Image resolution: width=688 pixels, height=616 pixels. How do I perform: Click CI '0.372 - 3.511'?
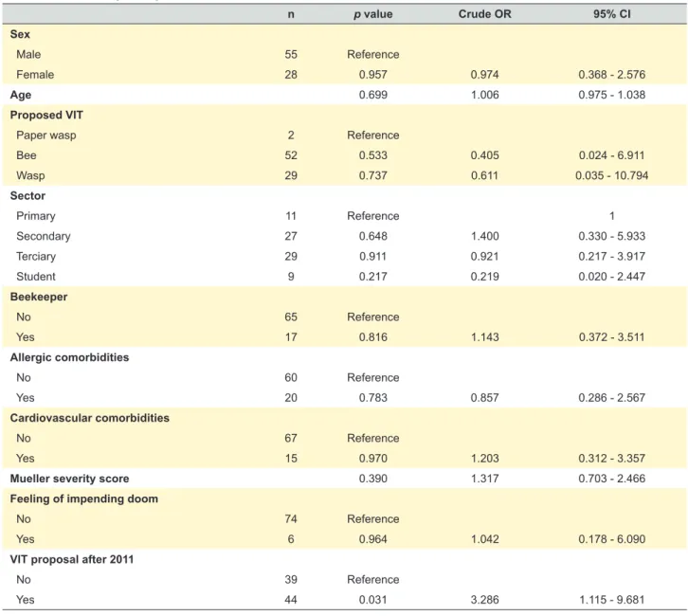[x=611, y=337]
